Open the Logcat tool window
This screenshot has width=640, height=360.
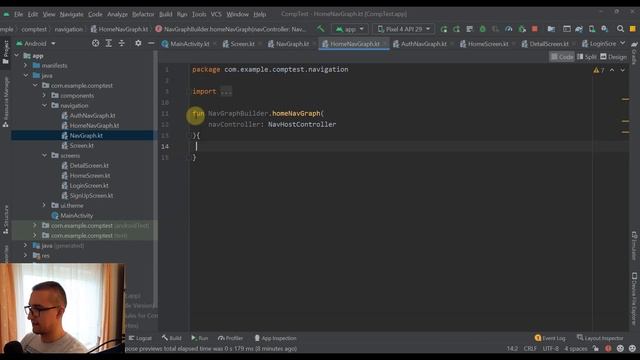[x=140, y=338]
